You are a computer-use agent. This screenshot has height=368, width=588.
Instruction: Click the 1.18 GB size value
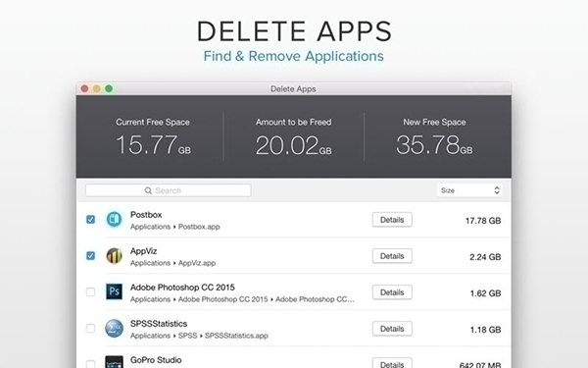point(486,330)
